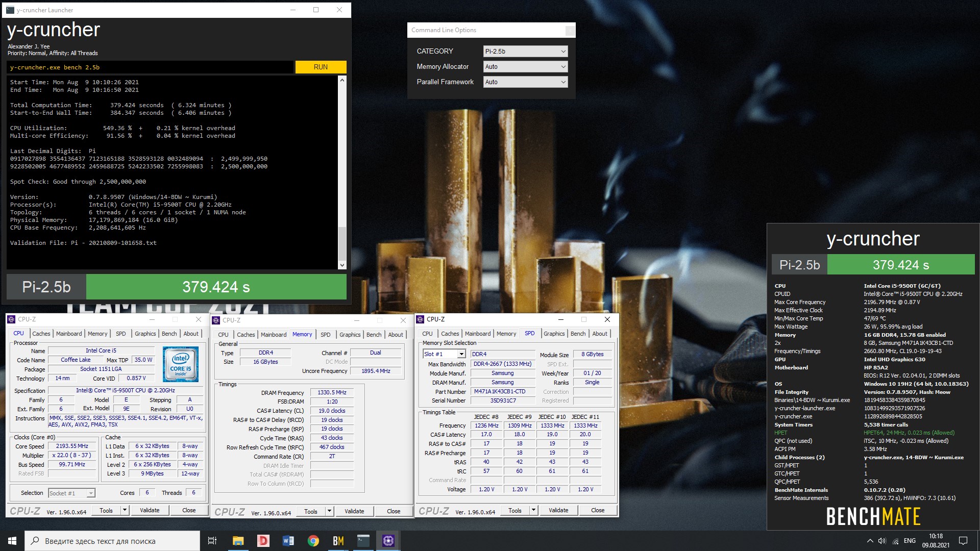Open the Parallel Framework dropdown
Screen dimensions: 980x551
pos(525,82)
